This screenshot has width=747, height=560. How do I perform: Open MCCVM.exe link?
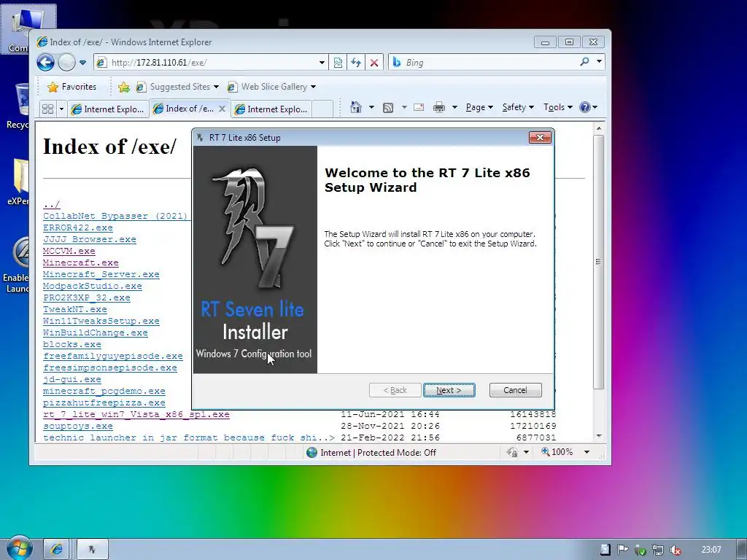tap(69, 251)
